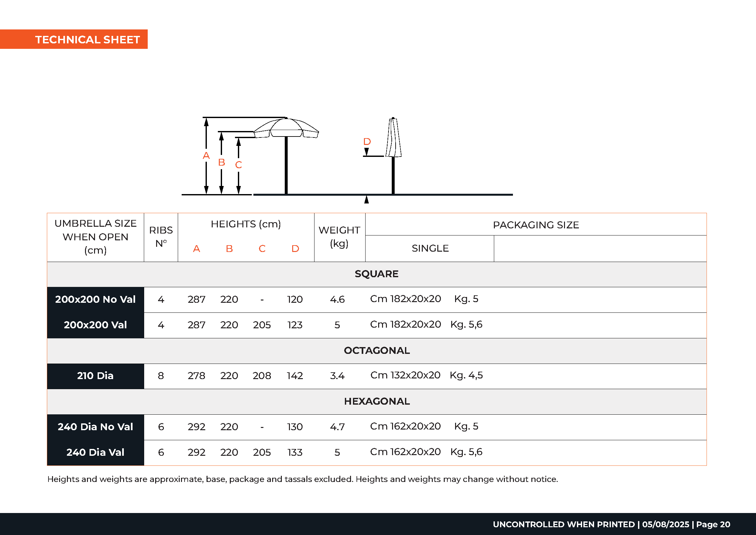
Task: Click the orange letter C in the diagram
Action: pos(239,165)
